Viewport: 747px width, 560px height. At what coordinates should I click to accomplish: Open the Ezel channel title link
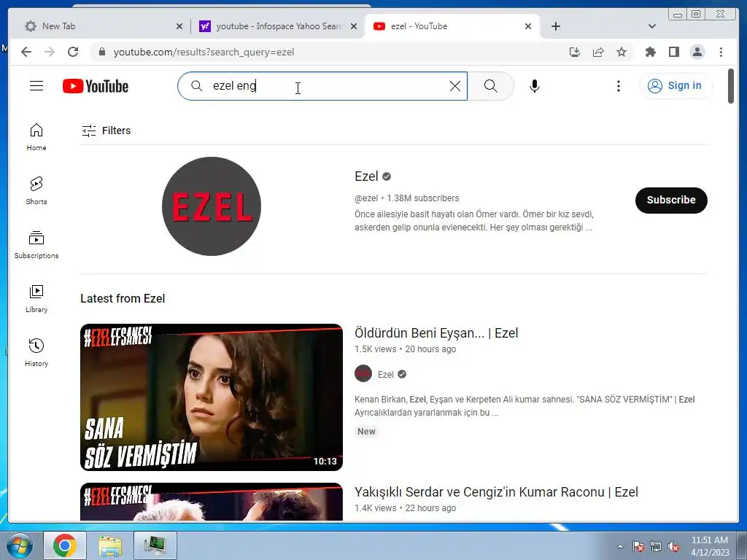[366, 176]
